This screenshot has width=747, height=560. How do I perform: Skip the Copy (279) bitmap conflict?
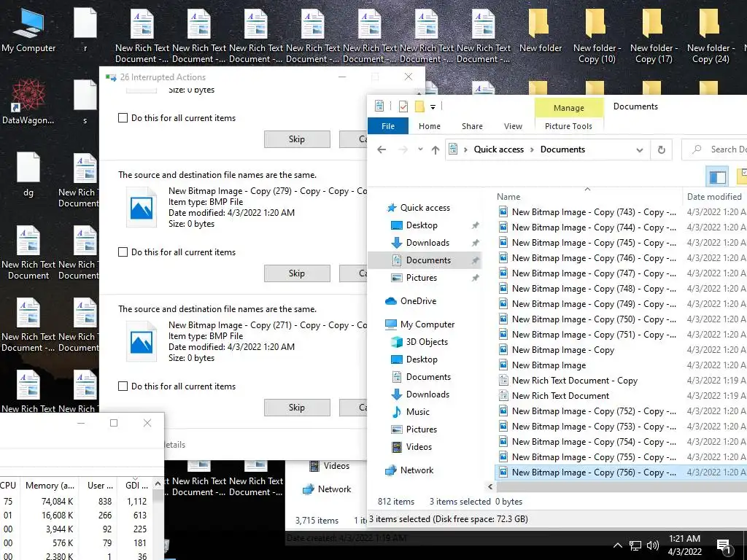point(297,273)
